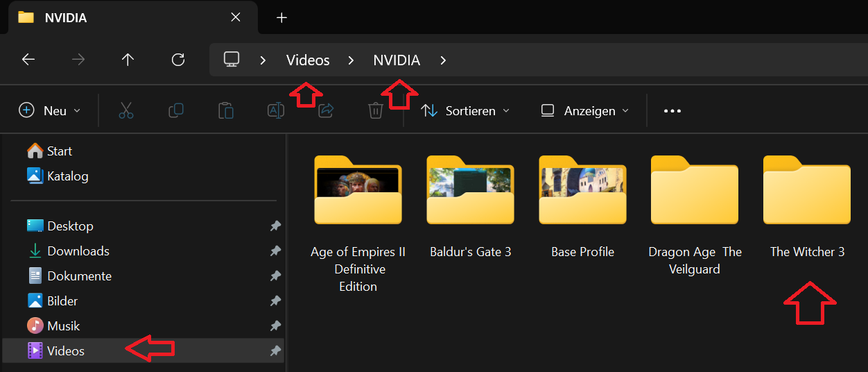Expand chevron between Videos and NVIDIA
The height and width of the screenshot is (372, 868).
tap(351, 60)
